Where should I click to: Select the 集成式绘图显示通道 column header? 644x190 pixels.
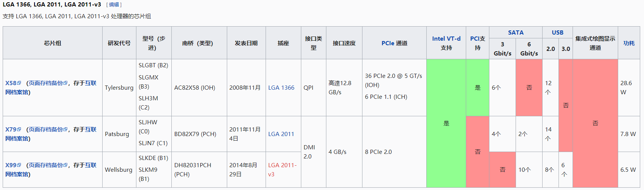[x=595, y=43]
